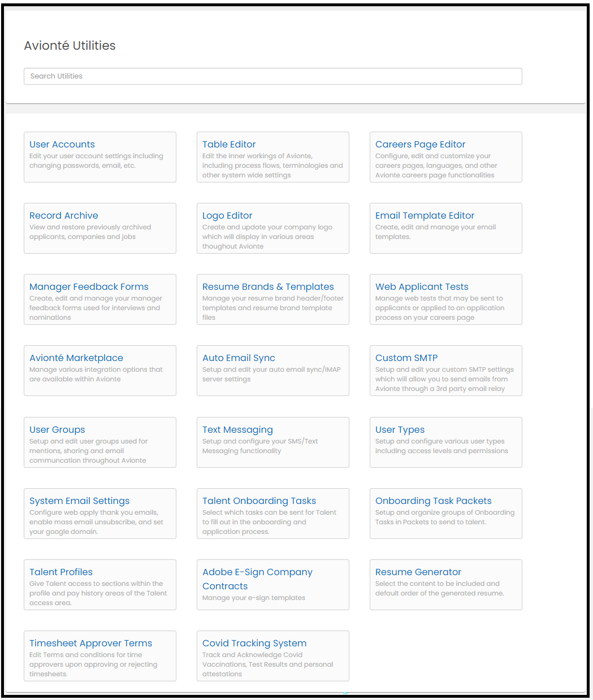Image resolution: width=593 pixels, height=700 pixels.
Task: Click the Avionté Utilities page heading
Action: 70,46
